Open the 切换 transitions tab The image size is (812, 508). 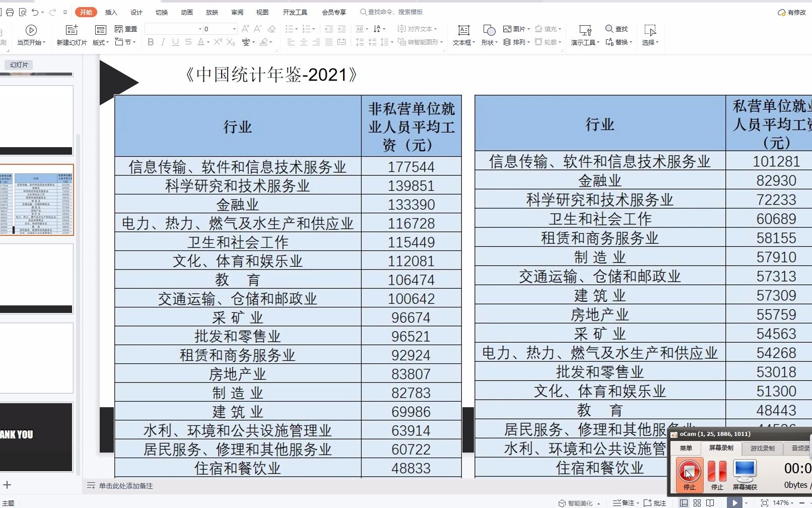pyautogui.click(x=162, y=12)
